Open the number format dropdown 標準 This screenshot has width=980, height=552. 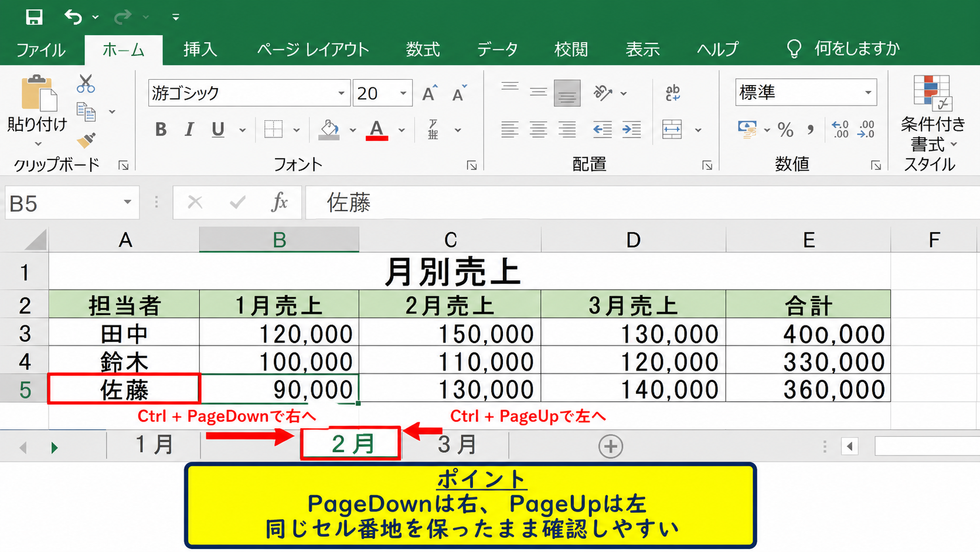pyautogui.click(x=806, y=93)
